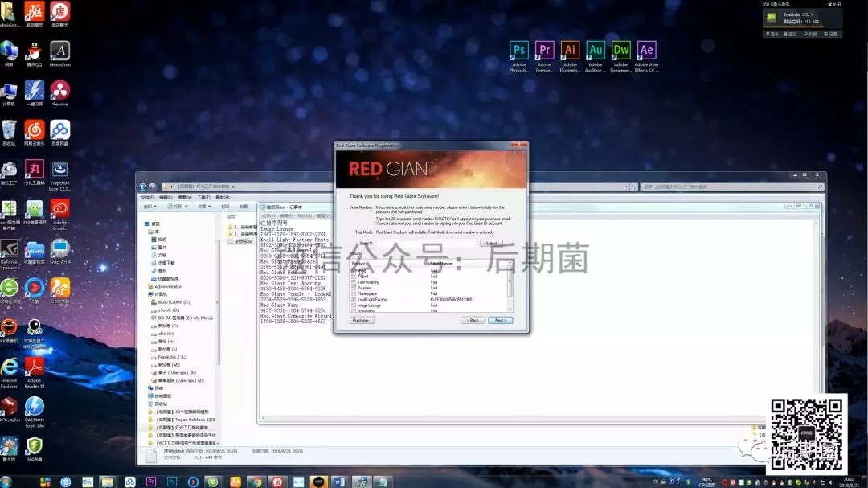Open Baidu Netdisk desktop icon

pyautogui.click(x=59, y=133)
